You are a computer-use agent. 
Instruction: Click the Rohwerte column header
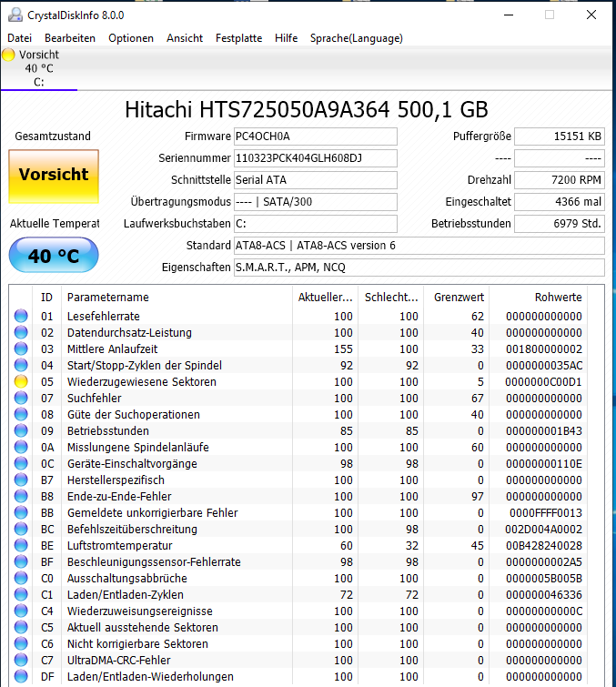coord(539,297)
